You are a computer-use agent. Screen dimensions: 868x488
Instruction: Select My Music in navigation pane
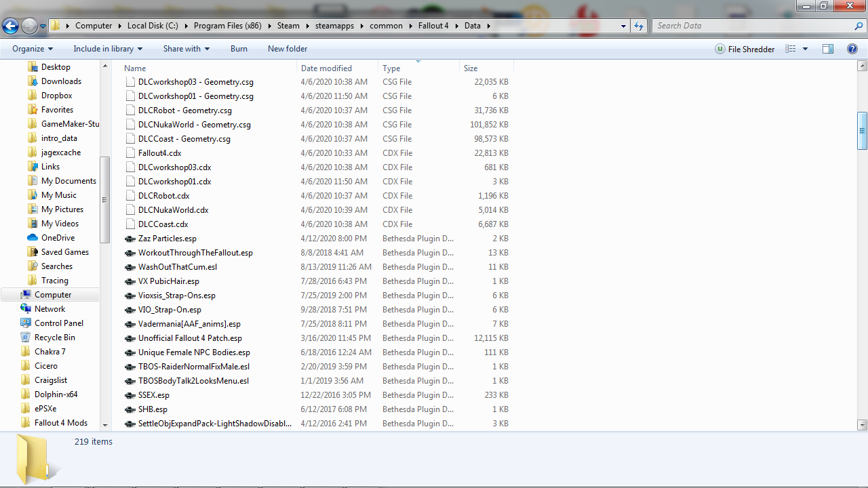pos(58,195)
